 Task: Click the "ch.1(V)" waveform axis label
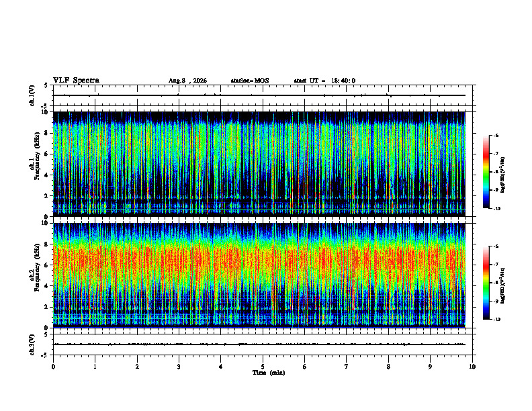(x=32, y=95)
